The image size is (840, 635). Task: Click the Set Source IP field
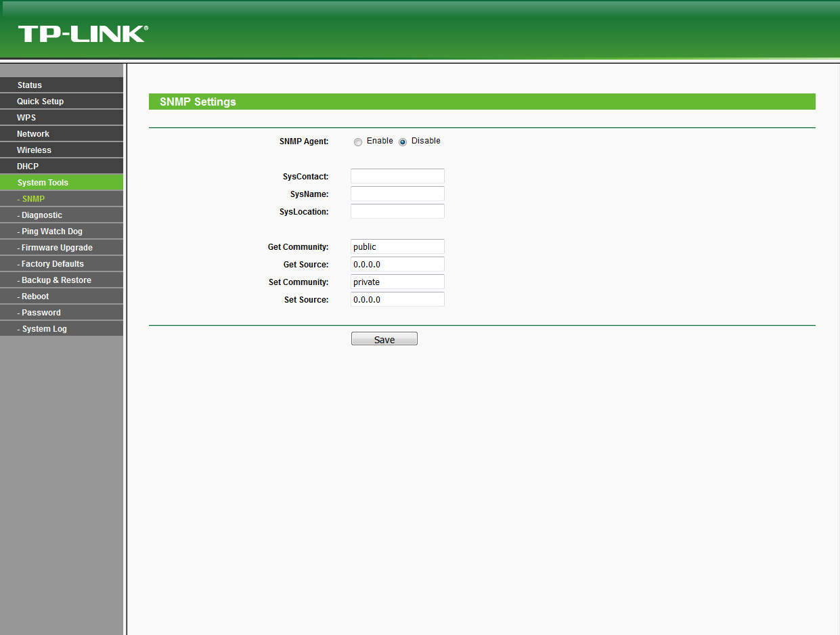(397, 299)
